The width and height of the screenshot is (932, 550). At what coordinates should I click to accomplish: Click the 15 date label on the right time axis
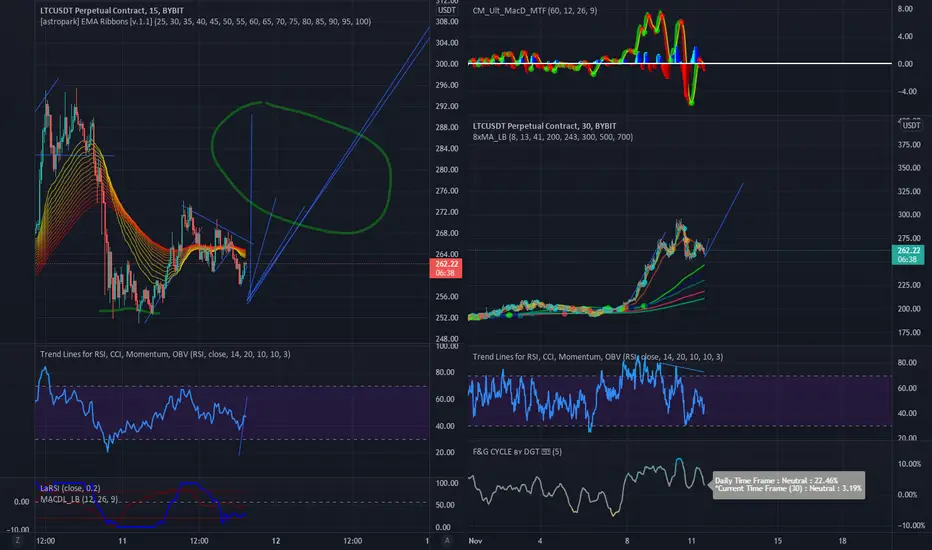pyautogui.click(x=777, y=540)
